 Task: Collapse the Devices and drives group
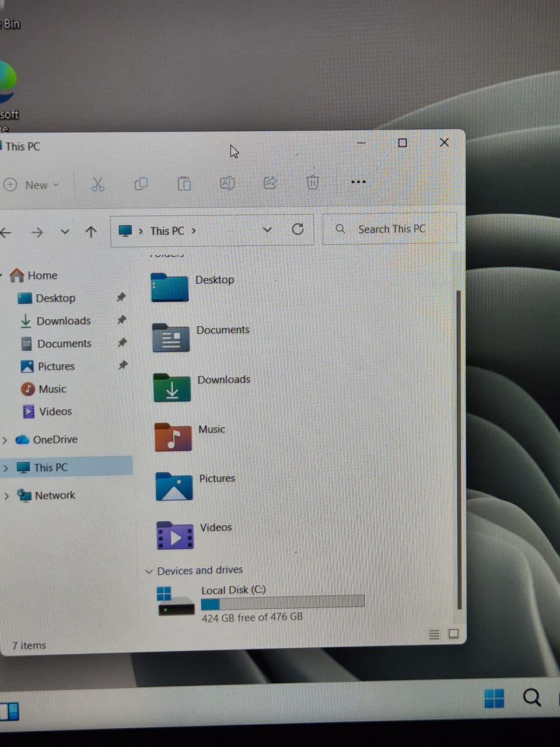click(149, 571)
